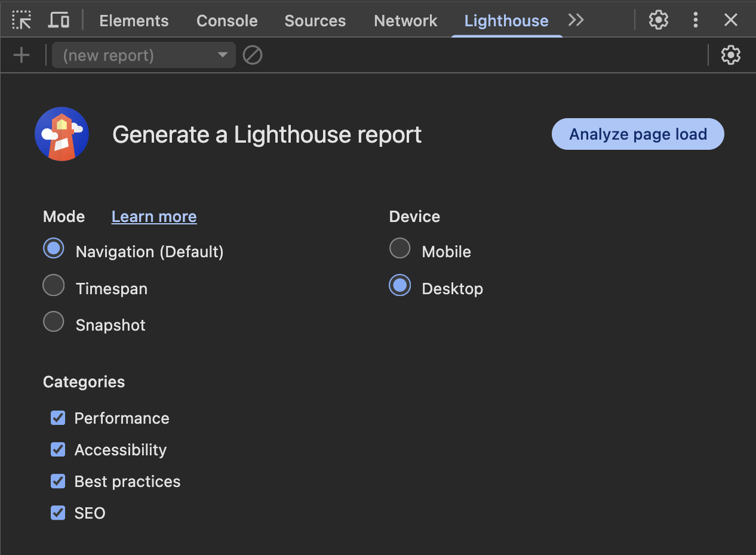Click the Lighthouse logo image
This screenshot has height=555, width=756.
(62, 134)
